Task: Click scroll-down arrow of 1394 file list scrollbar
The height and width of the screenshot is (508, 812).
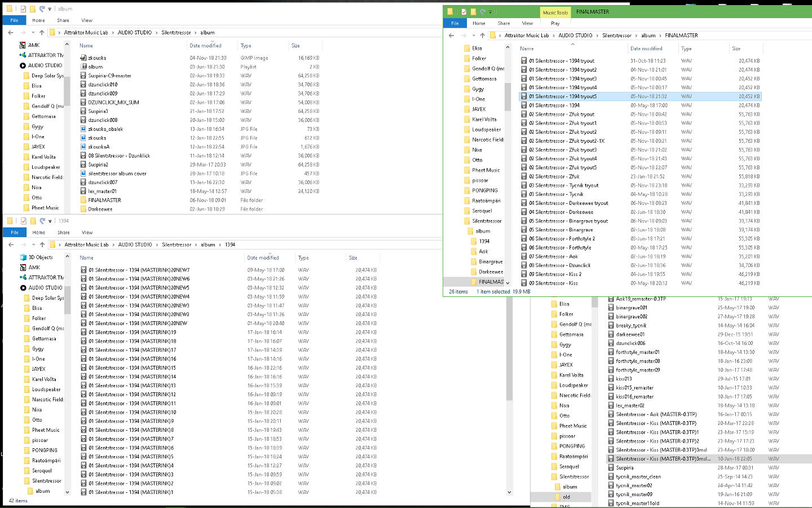Action: [509, 492]
